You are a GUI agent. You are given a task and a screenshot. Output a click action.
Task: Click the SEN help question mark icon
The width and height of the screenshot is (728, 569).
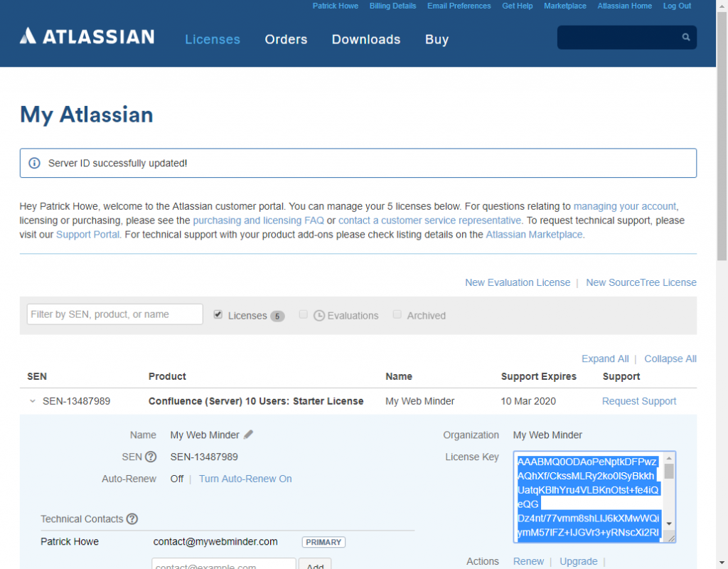click(151, 457)
